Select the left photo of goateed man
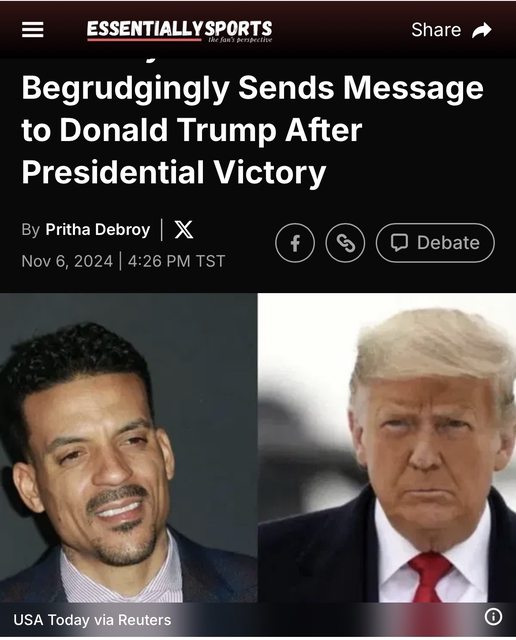This screenshot has height=640, width=516. [x=129, y=448]
